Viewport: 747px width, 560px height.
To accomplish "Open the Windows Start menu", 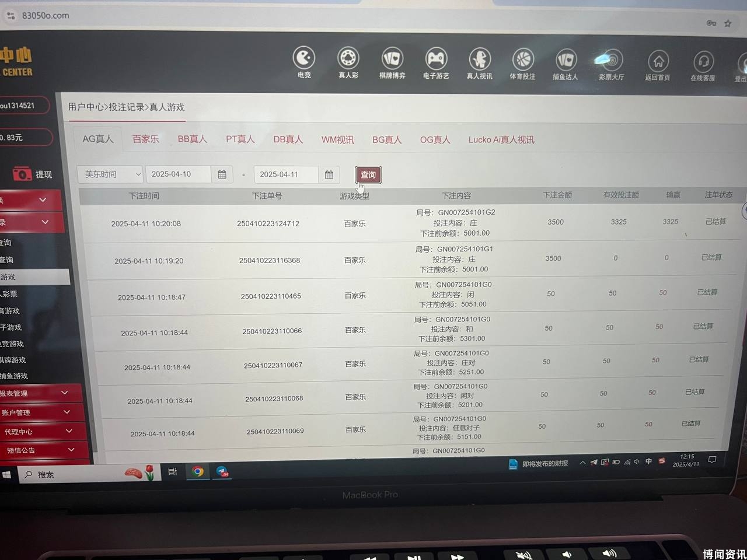I will tap(6, 474).
